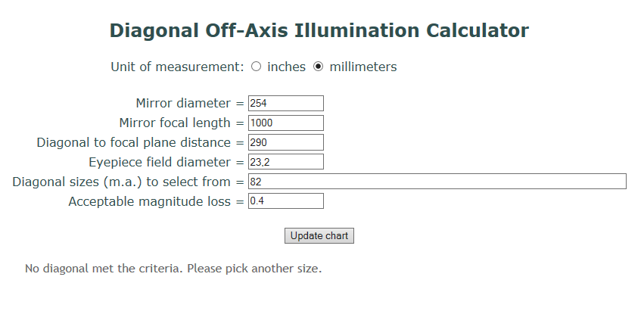This screenshot has width=644, height=311.
Task: Click the 'inches' label text
Action: coord(286,67)
